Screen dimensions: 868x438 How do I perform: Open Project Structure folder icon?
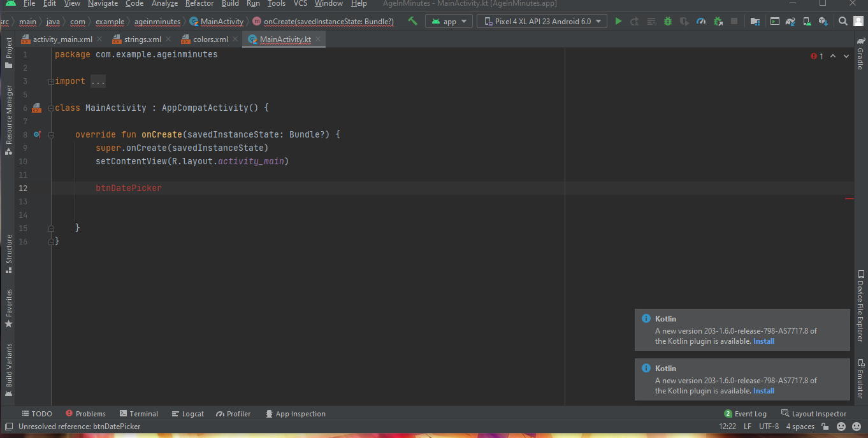755,21
